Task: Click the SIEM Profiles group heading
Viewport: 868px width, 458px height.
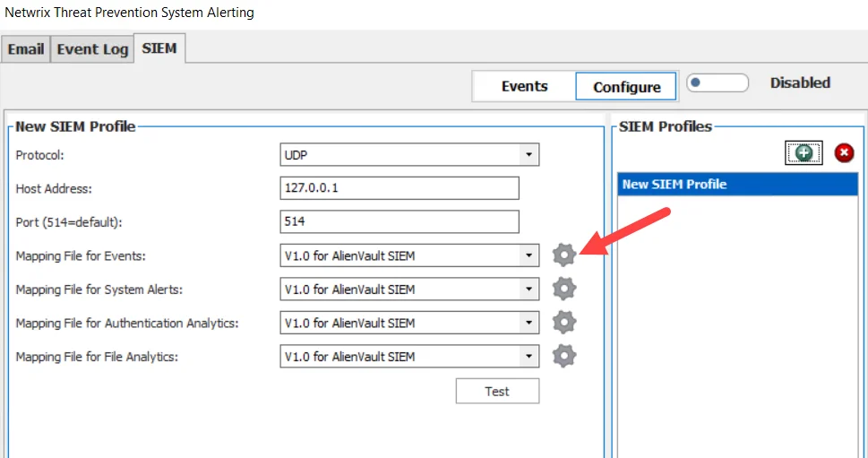Action: pyautogui.click(x=666, y=126)
